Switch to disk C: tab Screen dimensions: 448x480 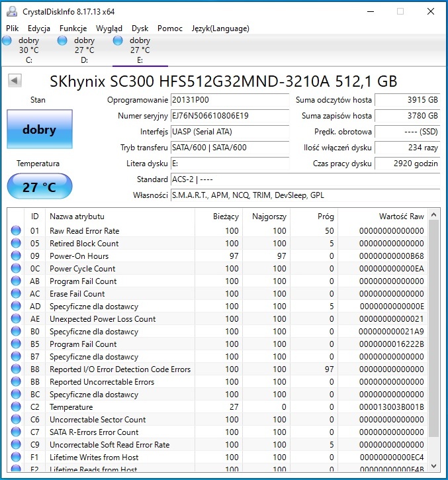28,50
